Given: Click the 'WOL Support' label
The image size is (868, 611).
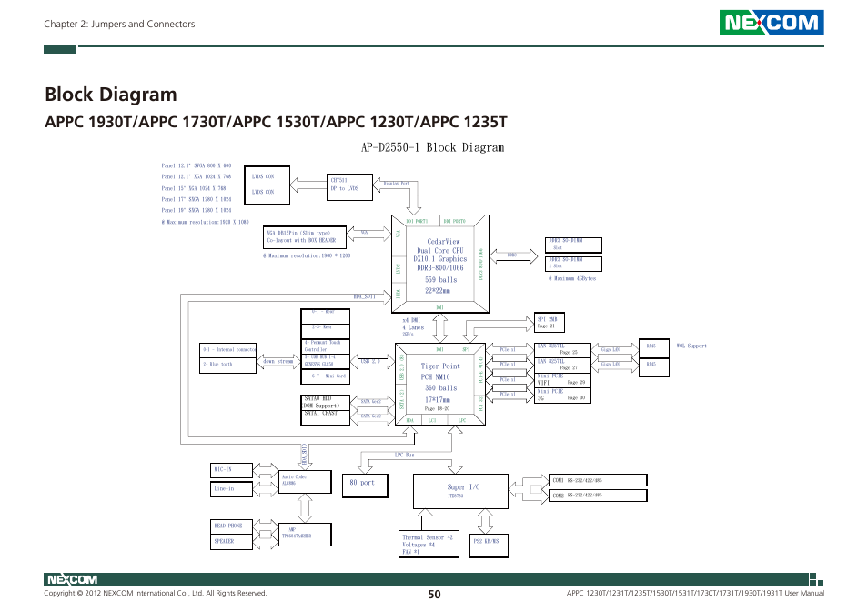Looking at the screenshot, I should [x=691, y=346].
